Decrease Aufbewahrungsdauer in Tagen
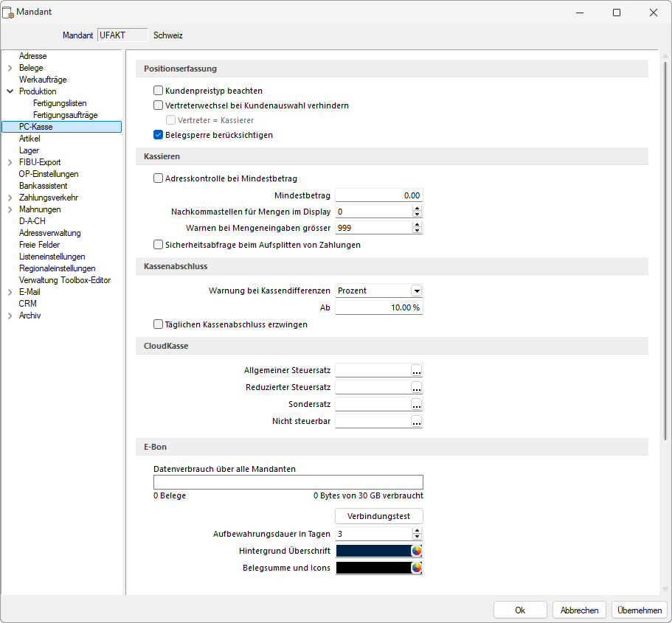This screenshot has height=623, width=672. [417, 537]
